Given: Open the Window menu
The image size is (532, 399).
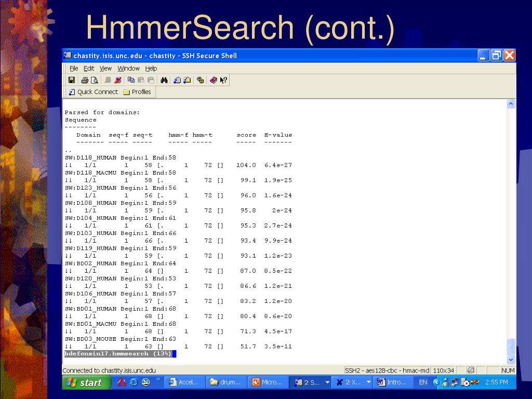Looking at the screenshot, I should click(128, 69).
